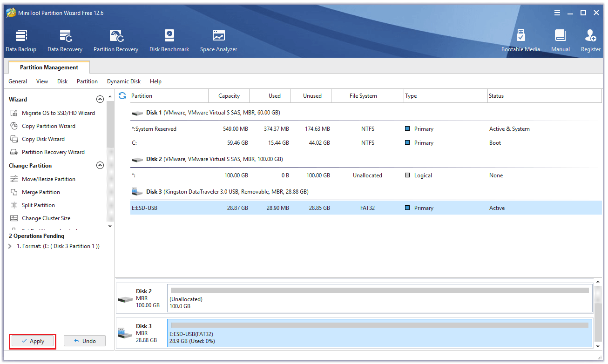Image resolution: width=608 pixels, height=364 pixels.
Task: Open the Partition menu
Action: pyautogui.click(x=87, y=81)
